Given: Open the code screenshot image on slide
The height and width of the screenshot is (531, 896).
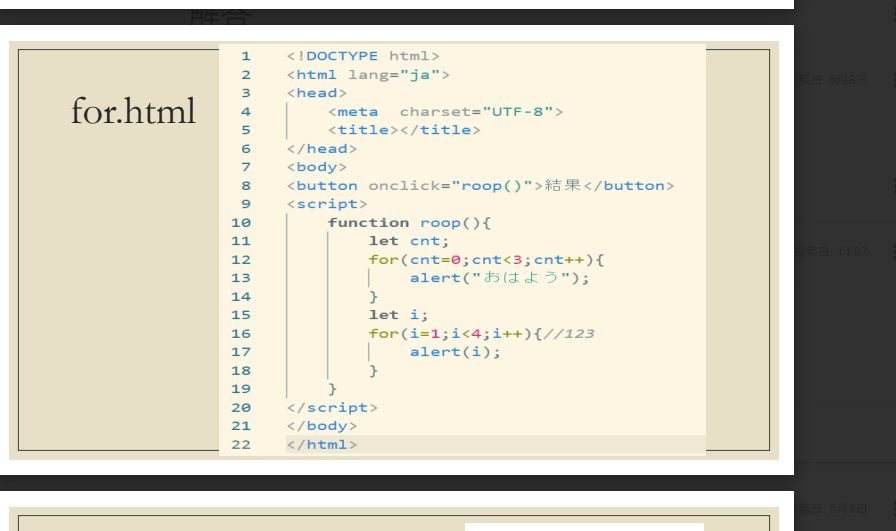Looking at the screenshot, I should [x=462, y=250].
